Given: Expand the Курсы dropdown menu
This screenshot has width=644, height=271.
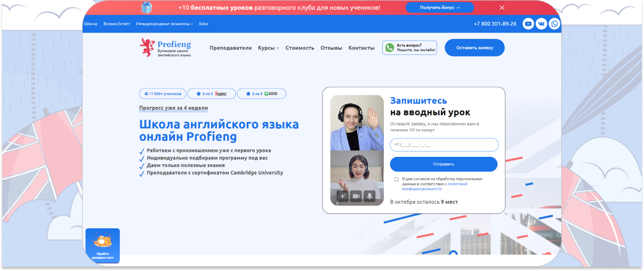Looking at the screenshot, I should click(x=268, y=48).
